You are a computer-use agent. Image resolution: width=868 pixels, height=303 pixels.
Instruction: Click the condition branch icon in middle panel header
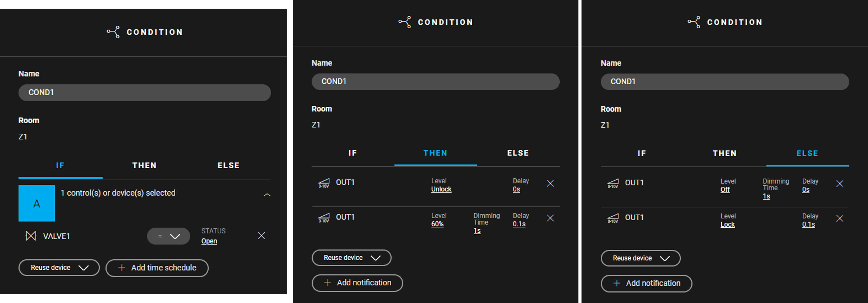(x=405, y=22)
